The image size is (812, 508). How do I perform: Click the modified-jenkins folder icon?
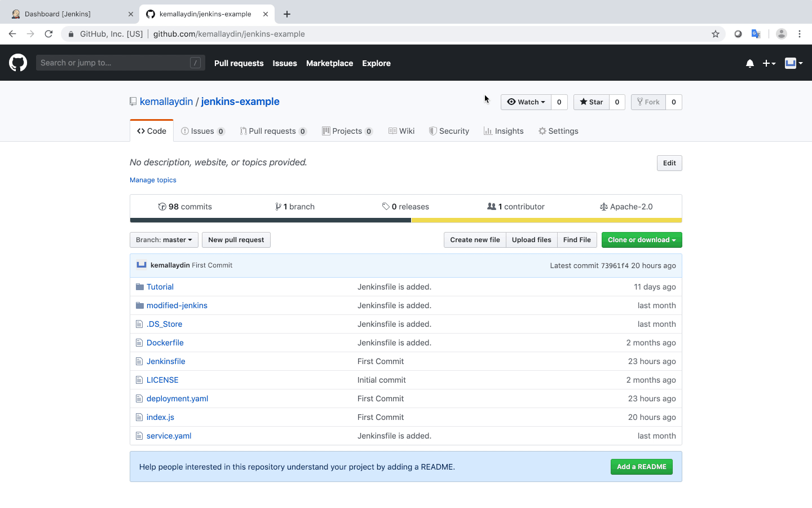coord(140,305)
